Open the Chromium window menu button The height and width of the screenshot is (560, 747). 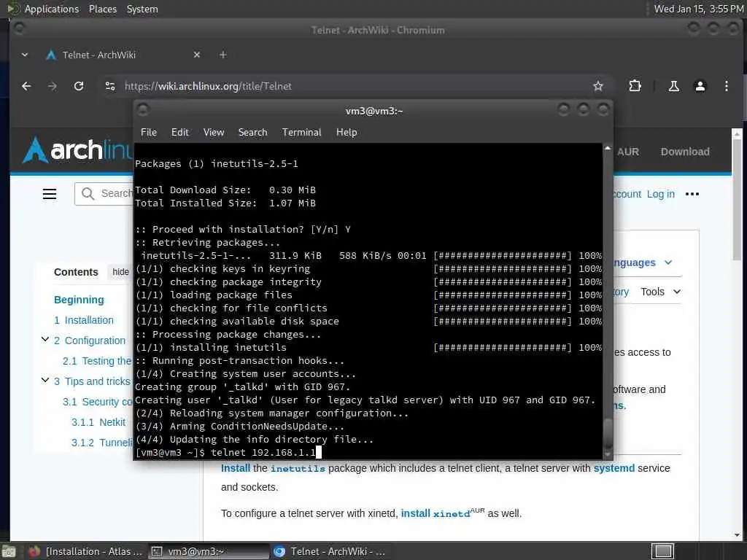[x=20, y=29]
